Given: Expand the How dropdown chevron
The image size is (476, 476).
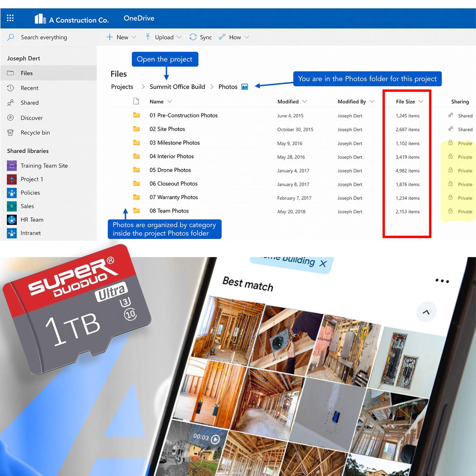Looking at the screenshot, I should pos(247,37).
